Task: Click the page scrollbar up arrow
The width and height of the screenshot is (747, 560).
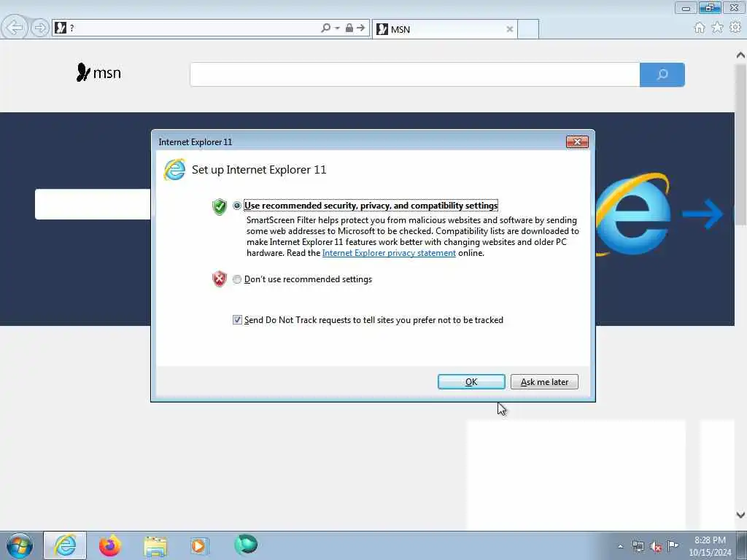Action: click(740, 55)
